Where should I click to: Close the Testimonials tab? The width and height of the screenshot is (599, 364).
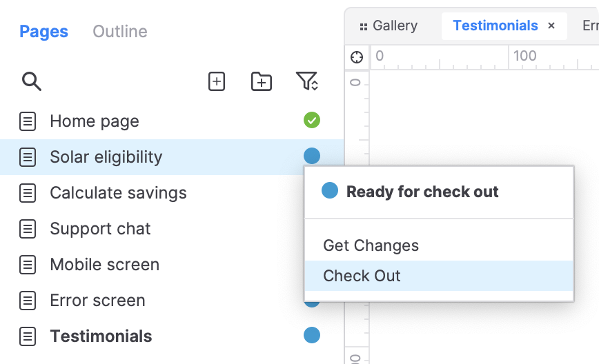[x=551, y=26]
